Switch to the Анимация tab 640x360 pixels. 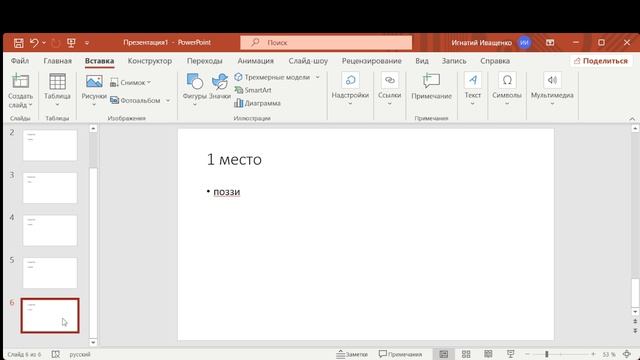coord(256,61)
